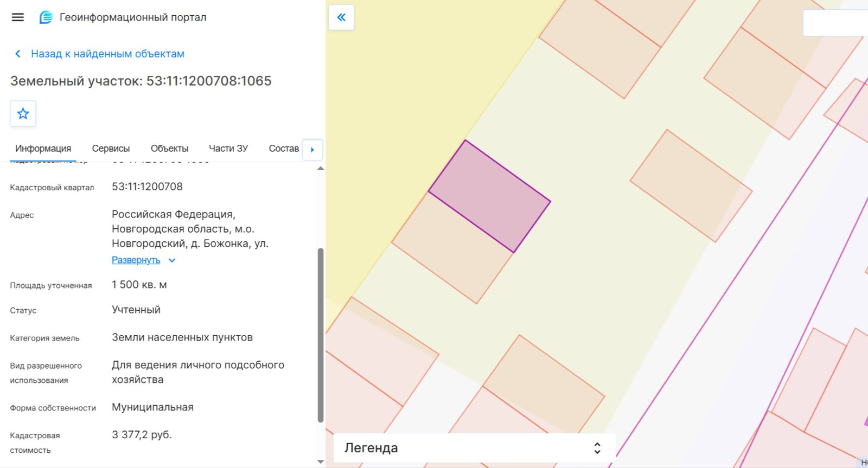Viewport: 868px width, 468px height.
Task: Click the highlighted purple parcel on map
Action: (x=489, y=196)
